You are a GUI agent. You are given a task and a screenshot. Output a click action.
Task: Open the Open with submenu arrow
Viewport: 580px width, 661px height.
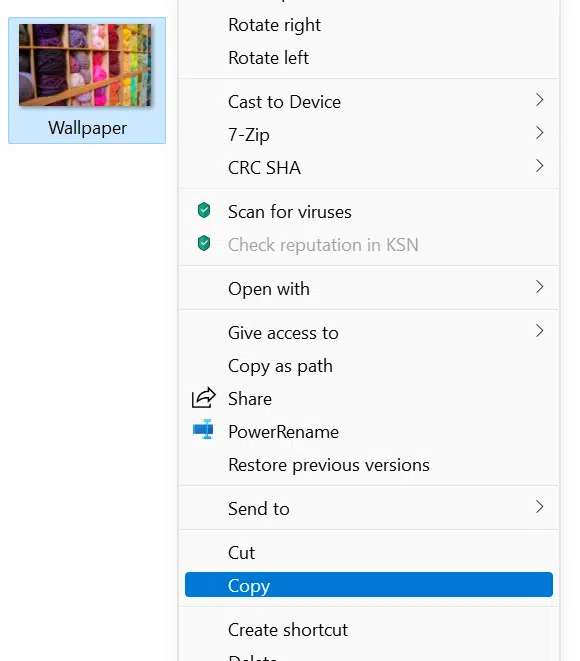(x=540, y=287)
